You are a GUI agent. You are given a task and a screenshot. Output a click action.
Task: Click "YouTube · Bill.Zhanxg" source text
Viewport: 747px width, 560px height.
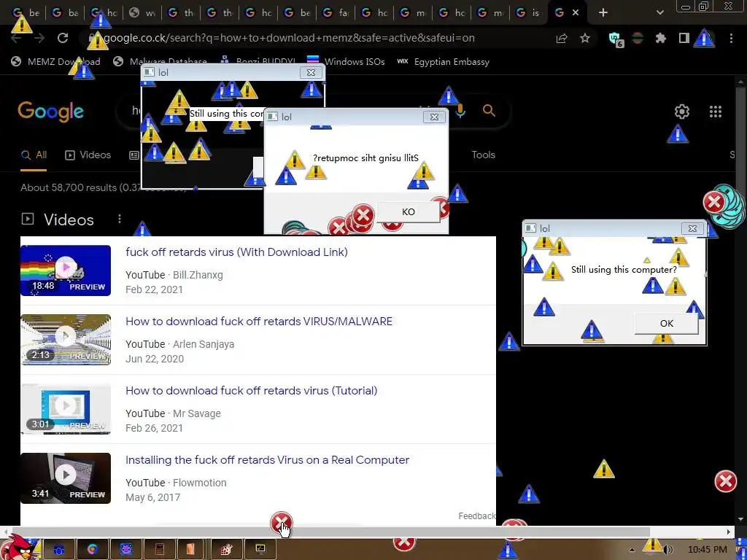pyautogui.click(x=174, y=275)
